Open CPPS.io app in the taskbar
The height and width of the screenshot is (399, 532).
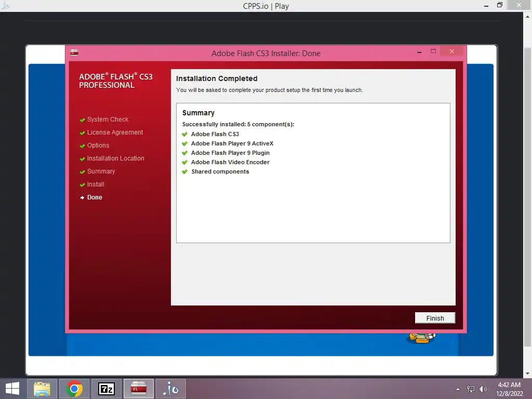tap(170, 389)
